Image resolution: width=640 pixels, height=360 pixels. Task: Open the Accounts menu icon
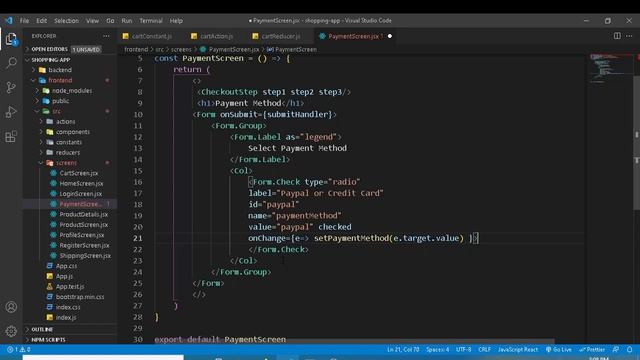point(11,307)
